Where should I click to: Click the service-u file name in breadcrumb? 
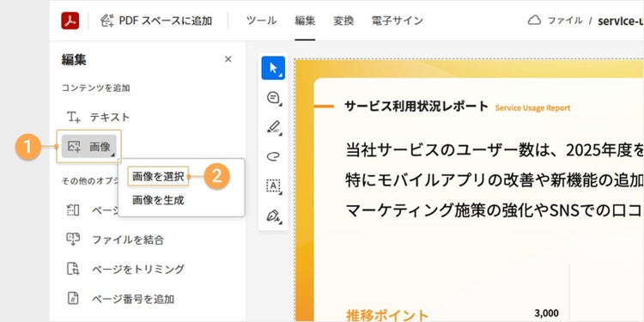621,21
